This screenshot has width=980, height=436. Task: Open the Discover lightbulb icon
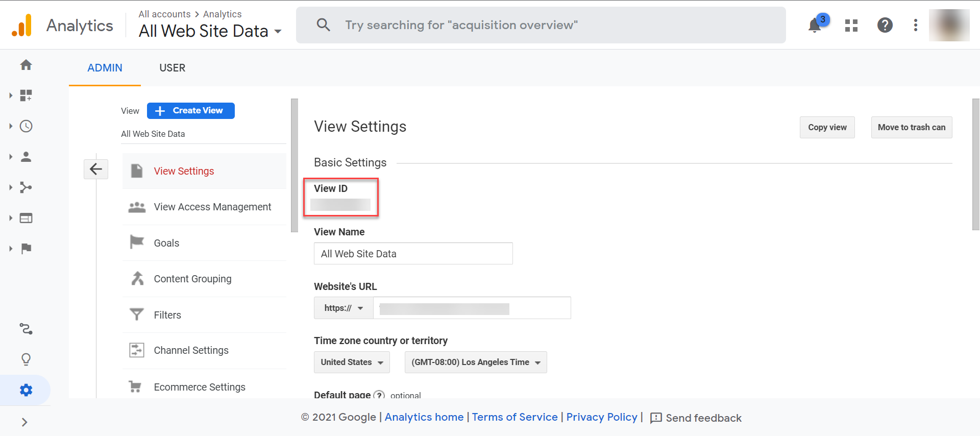(x=26, y=359)
